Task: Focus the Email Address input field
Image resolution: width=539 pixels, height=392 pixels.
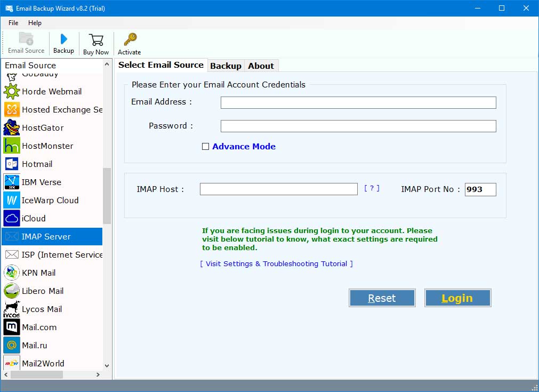Action: pyautogui.click(x=358, y=102)
